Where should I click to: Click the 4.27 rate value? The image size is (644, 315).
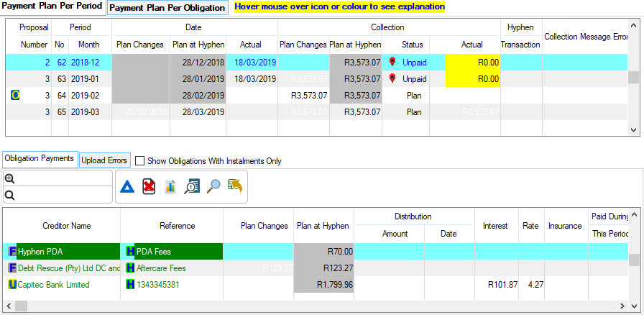[x=535, y=285]
